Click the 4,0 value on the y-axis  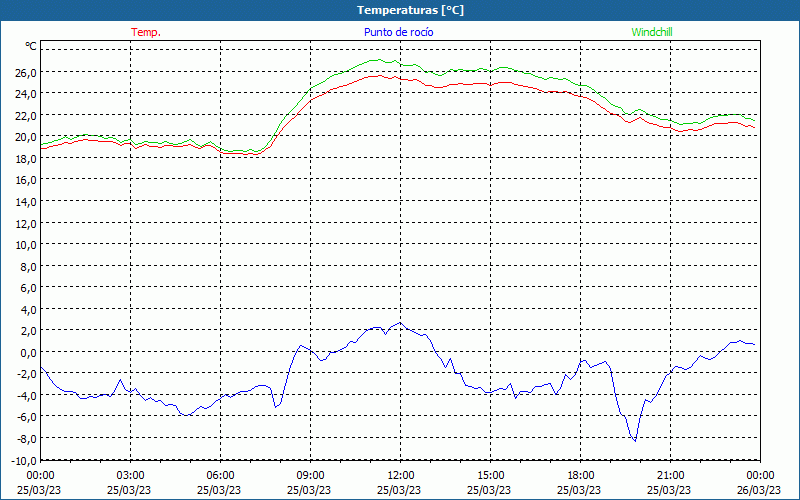(x=29, y=310)
